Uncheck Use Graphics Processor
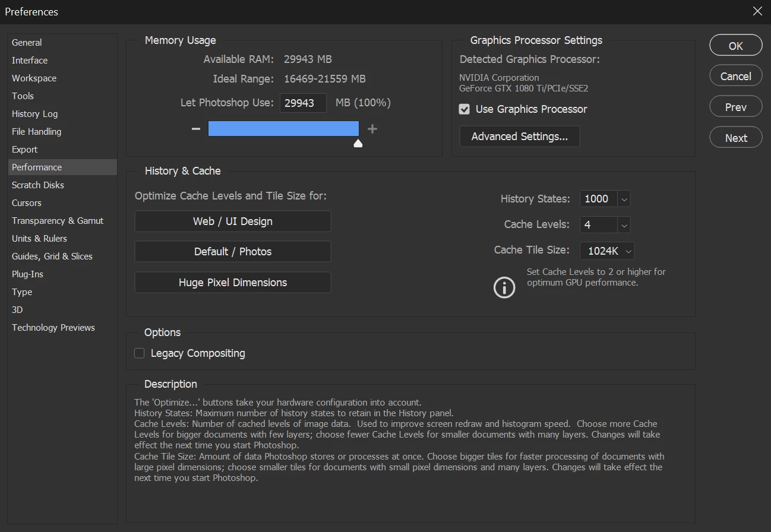 tap(465, 109)
